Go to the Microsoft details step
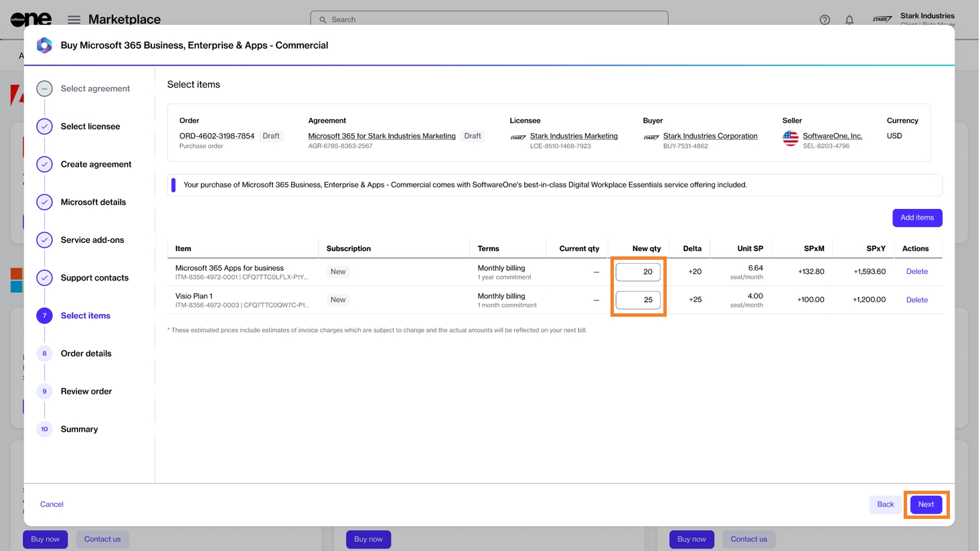This screenshot has height=551, width=980. point(93,202)
